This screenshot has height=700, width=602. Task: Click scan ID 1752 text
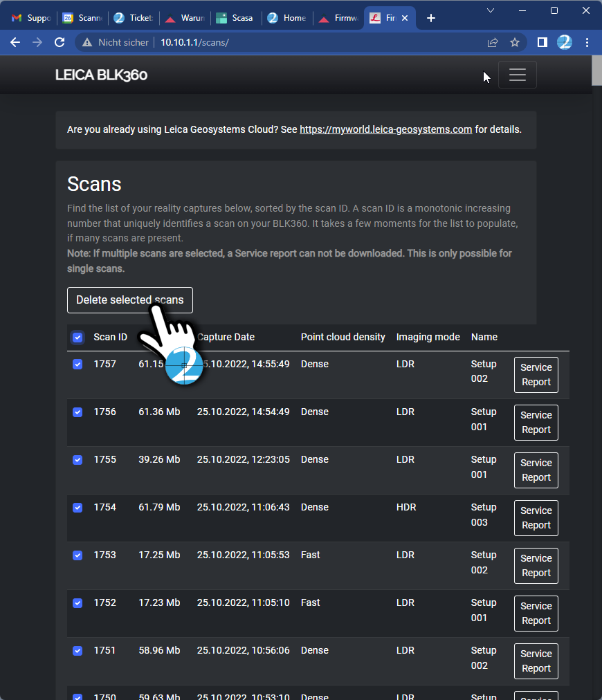click(x=105, y=602)
